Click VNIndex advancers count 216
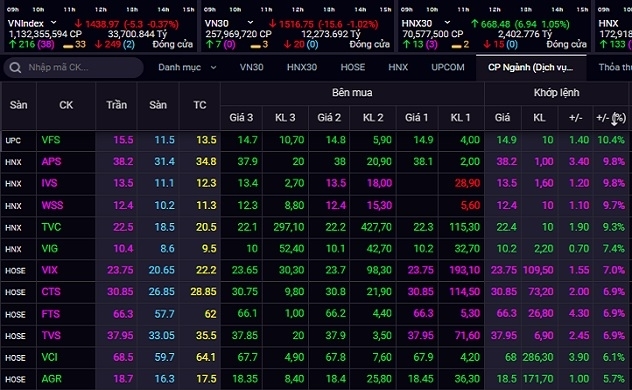Screen dimensions: 632x390 click(x=27, y=44)
